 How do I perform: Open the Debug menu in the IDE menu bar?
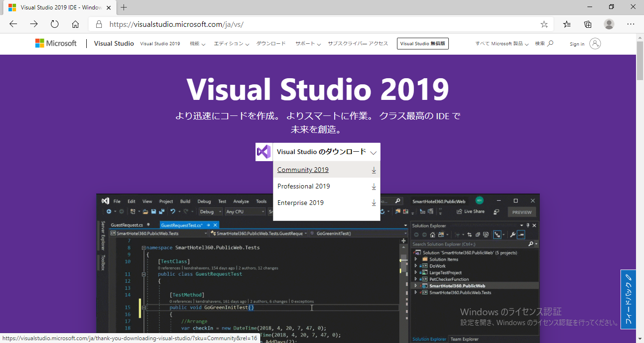[x=204, y=201]
